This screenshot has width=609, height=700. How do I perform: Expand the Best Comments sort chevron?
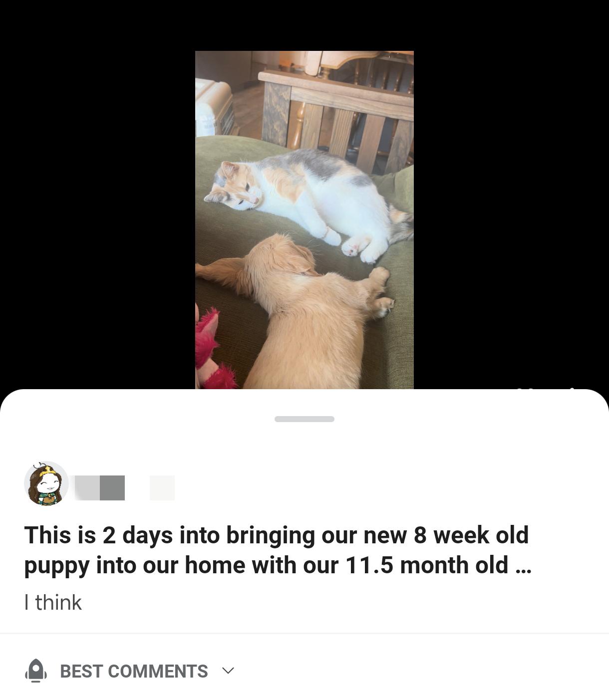tap(228, 671)
